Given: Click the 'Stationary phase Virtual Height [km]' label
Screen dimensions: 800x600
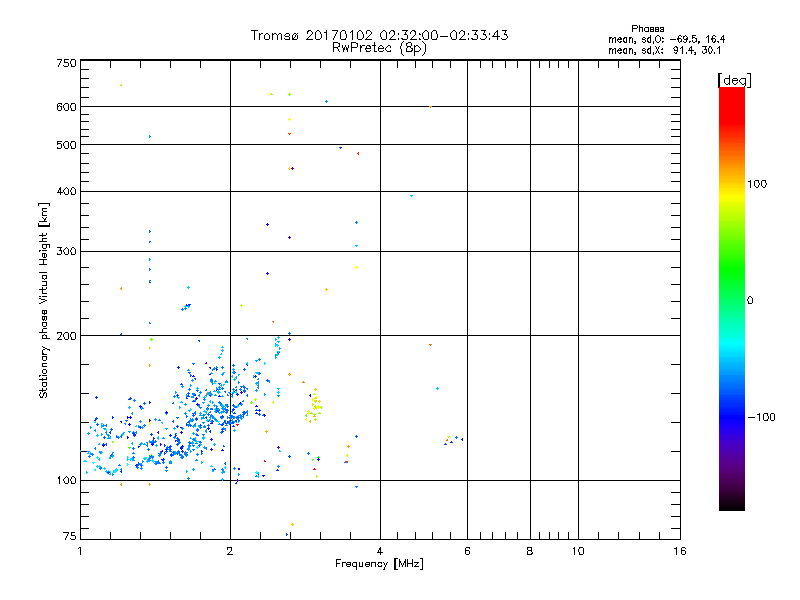Looking at the screenshot, I should 44,301.
